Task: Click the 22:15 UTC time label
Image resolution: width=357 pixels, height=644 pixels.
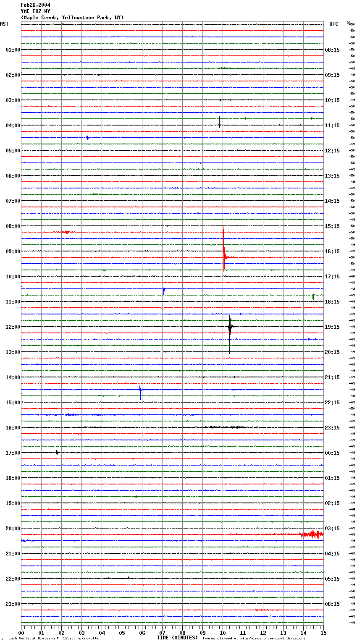Action: [332, 403]
